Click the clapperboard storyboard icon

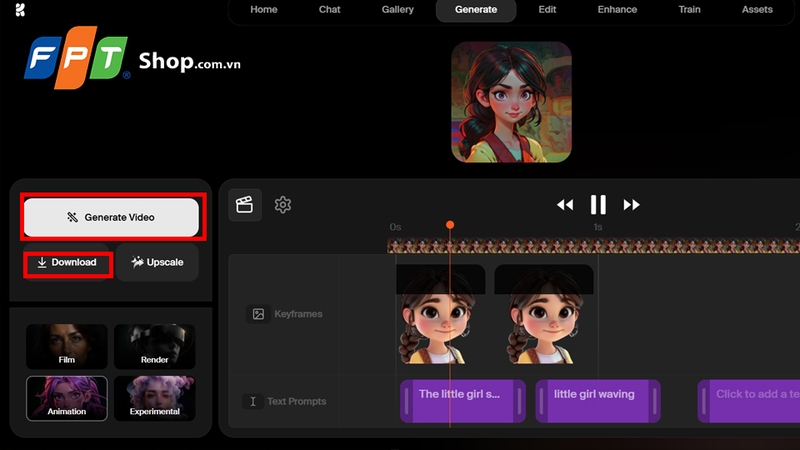tap(245, 205)
